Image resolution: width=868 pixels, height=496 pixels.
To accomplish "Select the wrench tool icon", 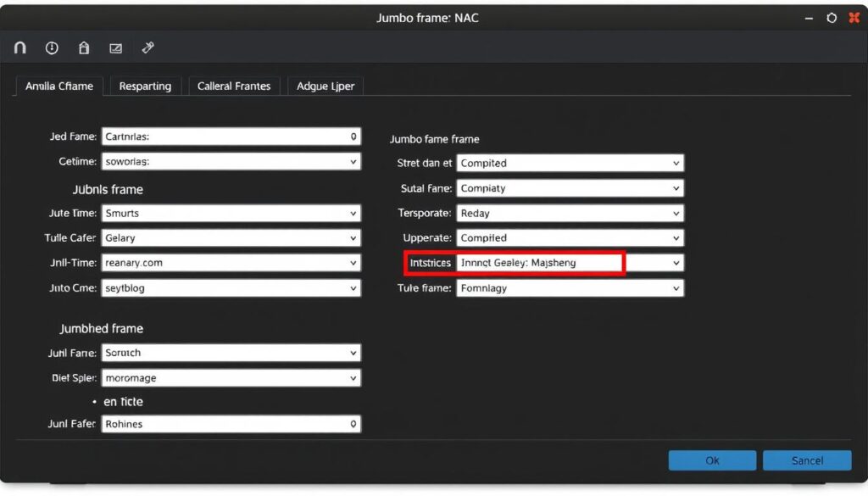I will point(148,47).
